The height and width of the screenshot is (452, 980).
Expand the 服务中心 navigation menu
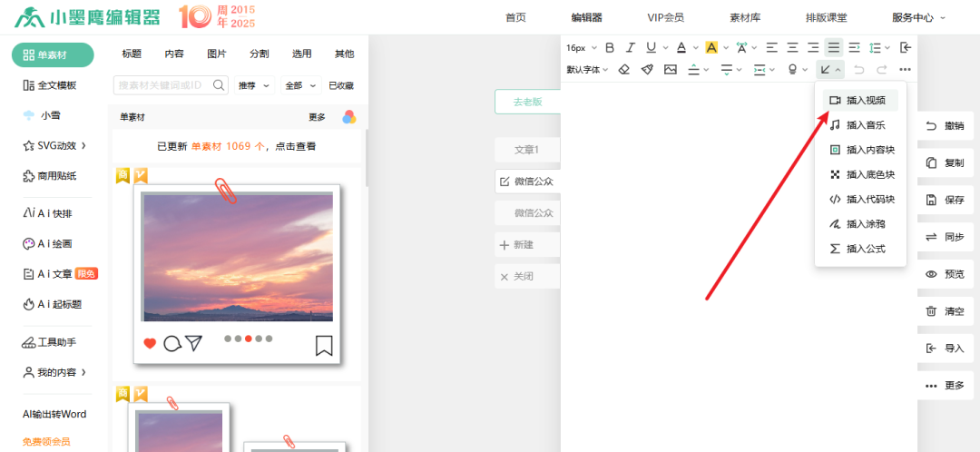918,17
